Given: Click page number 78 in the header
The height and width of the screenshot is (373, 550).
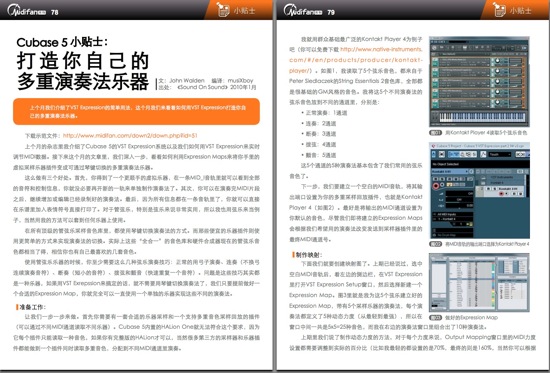Looking at the screenshot, I should click(55, 12).
